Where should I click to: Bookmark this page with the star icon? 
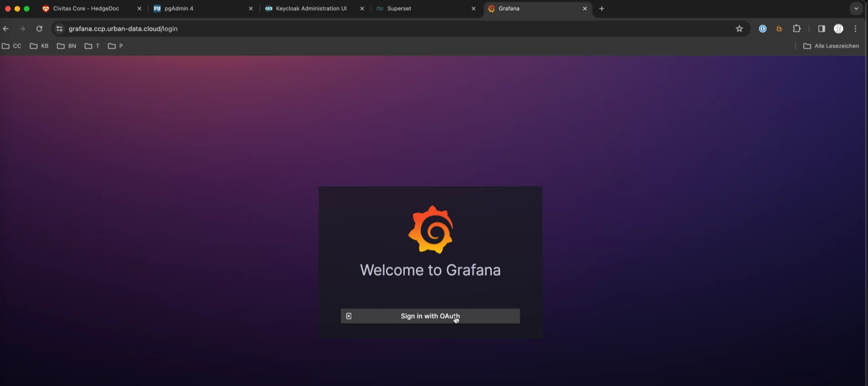[739, 29]
